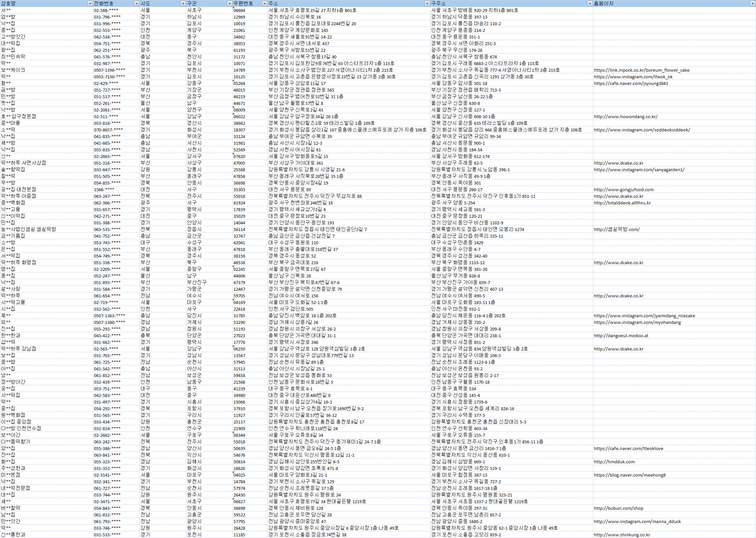
Task: Expand the 구군 filter arrow
Action: [x=229, y=4]
